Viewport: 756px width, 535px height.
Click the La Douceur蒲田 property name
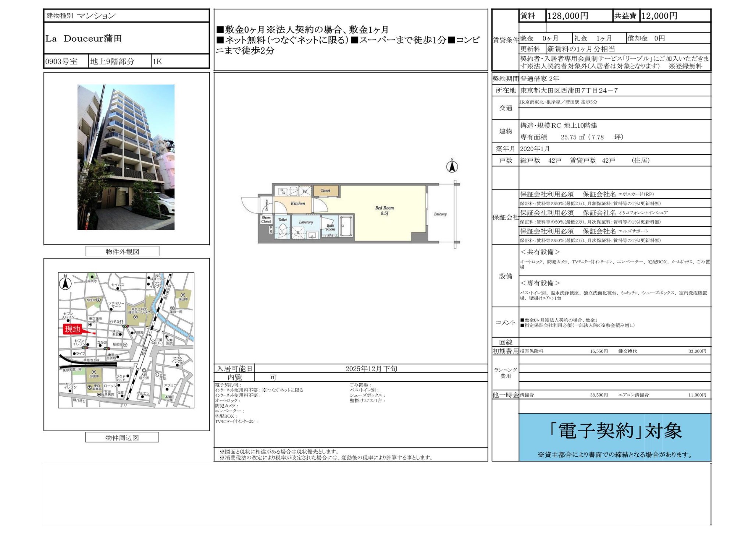pyautogui.click(x=84, y=39)
